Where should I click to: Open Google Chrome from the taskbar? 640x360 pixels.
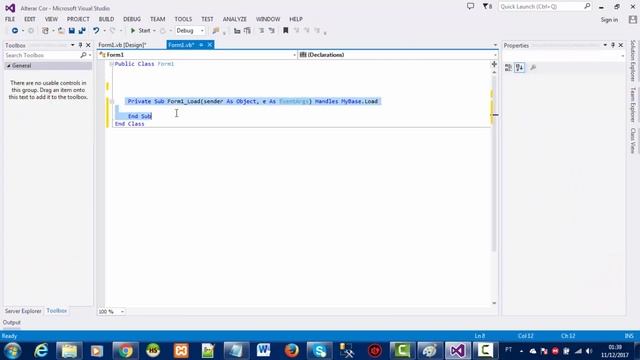(x=125, y=351)
